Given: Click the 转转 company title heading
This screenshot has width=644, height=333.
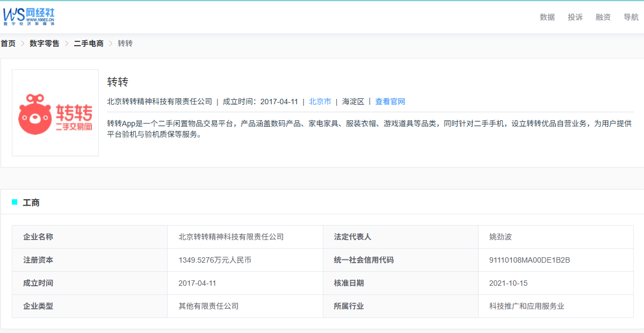Looking at the screenshot, I should tap(118, 82).
